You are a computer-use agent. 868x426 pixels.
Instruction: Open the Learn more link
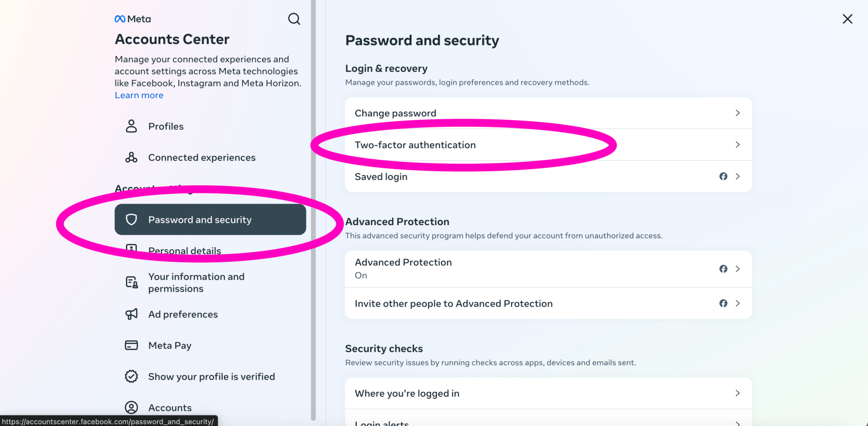(139, 95)
